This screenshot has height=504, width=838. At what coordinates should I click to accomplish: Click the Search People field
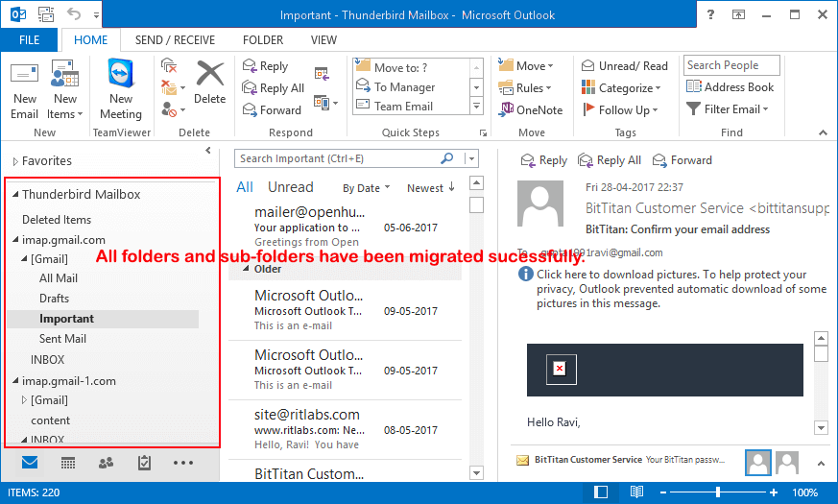click(x=731, y=65)
